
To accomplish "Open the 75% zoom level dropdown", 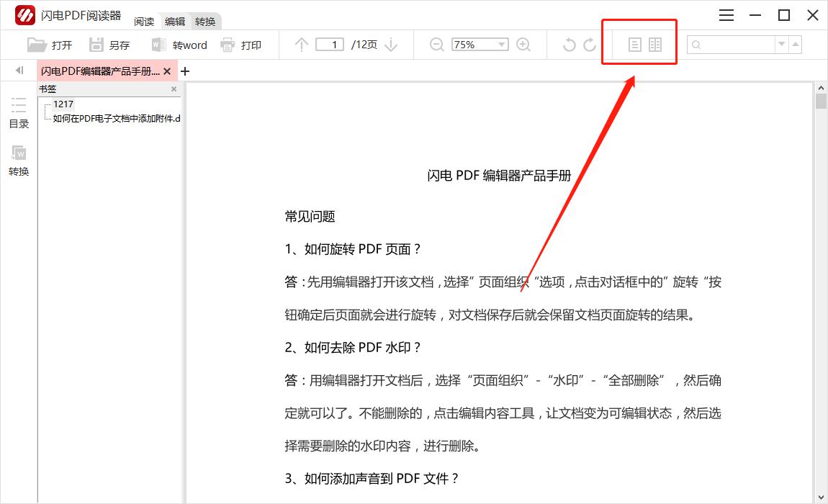I will 502,45.
